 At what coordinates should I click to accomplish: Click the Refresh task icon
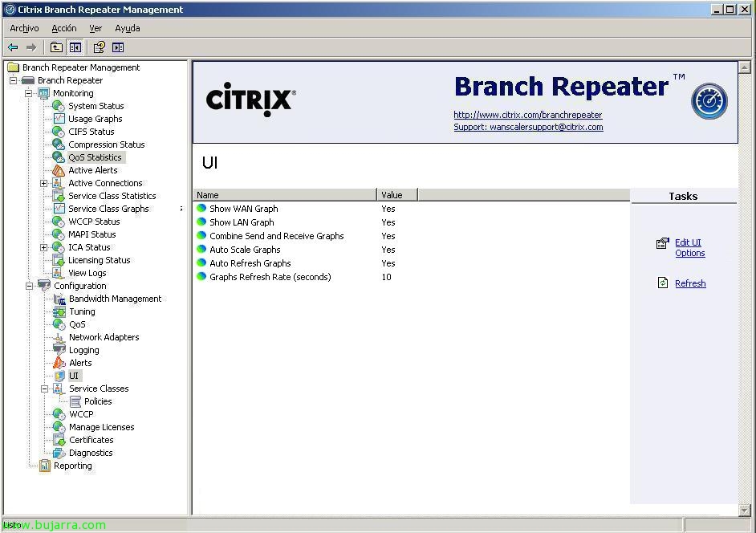point(663,283)
